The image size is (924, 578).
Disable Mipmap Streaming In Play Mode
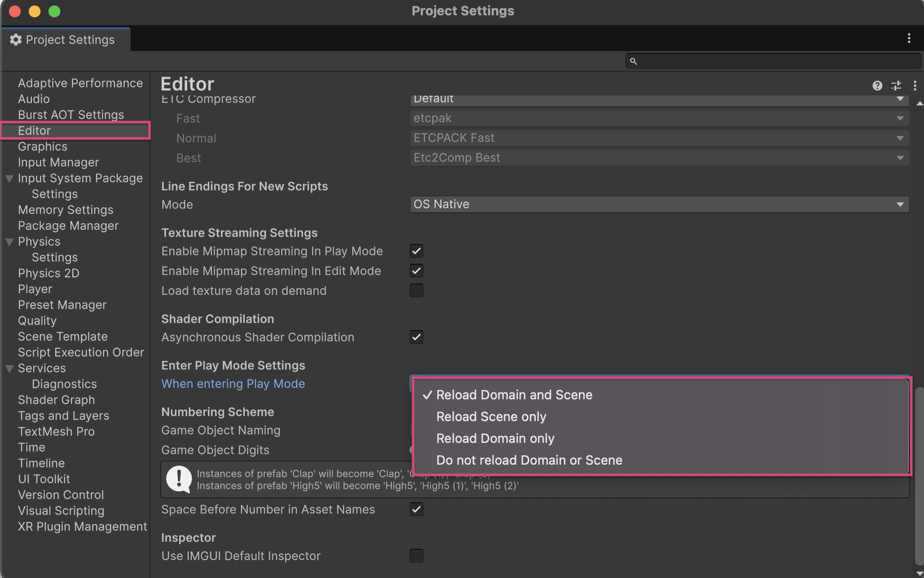click(416, 251)
